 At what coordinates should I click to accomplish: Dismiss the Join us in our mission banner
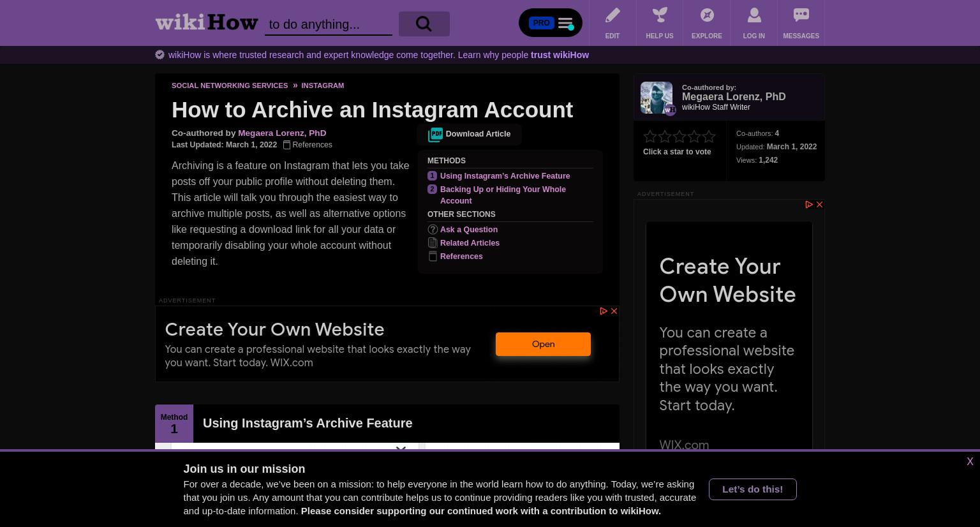click(970, 462)
